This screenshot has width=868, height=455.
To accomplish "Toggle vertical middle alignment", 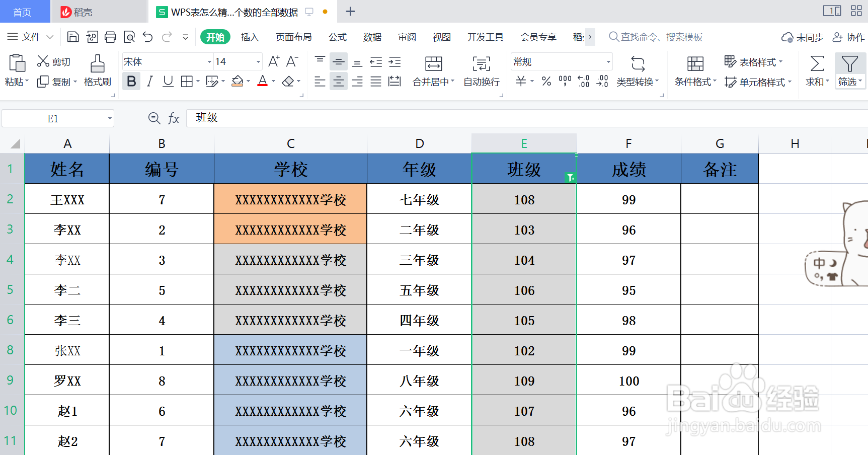I will 339,62.
